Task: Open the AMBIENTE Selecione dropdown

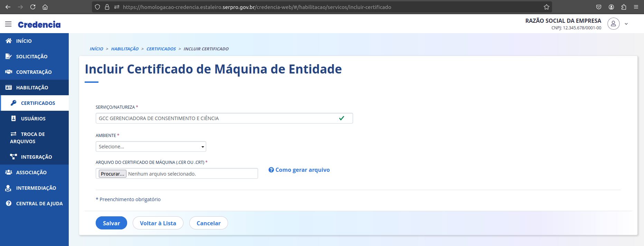Action: click(151, 147)
